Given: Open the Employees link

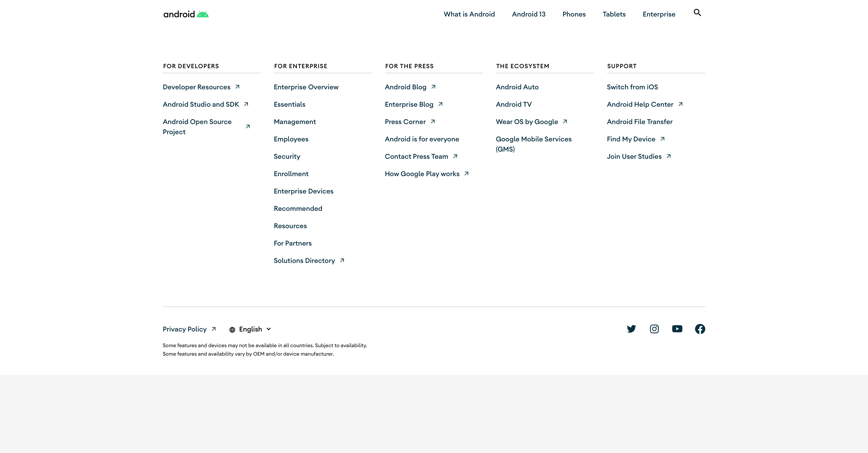Looking at the screenshot, I should pos(291,139).
